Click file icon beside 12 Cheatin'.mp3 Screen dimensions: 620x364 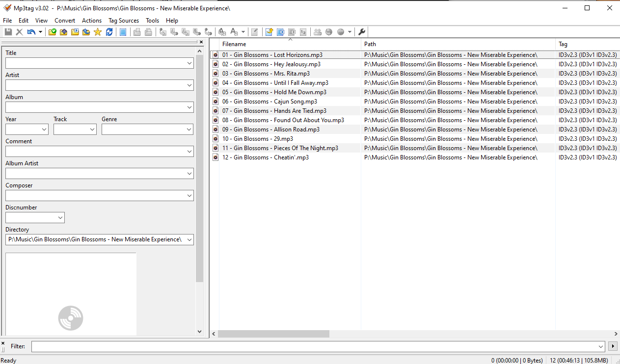coord(215,157)
